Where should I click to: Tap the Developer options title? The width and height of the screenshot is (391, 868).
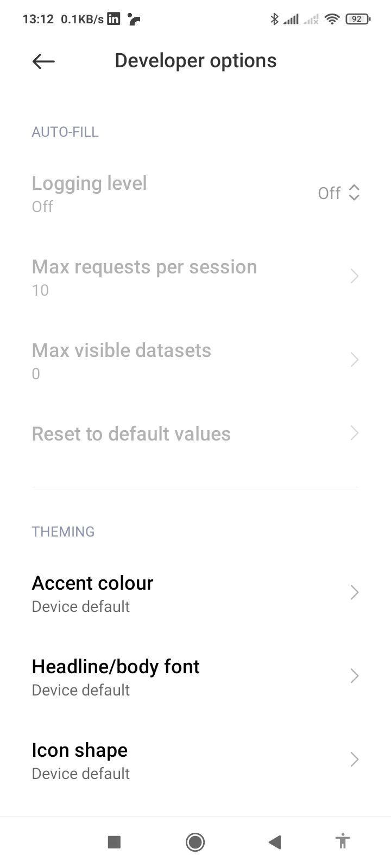point(195,61)
